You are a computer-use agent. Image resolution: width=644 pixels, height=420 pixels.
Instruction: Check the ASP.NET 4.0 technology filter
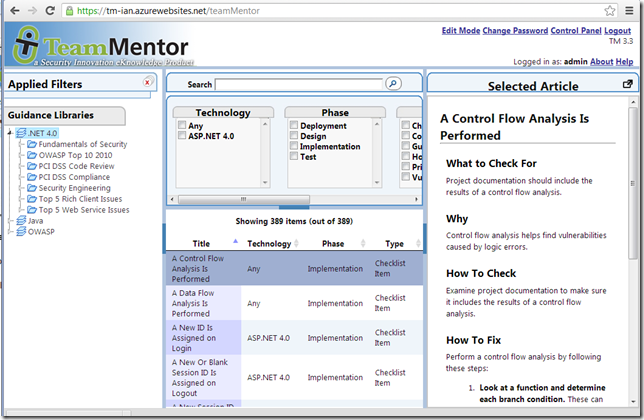coord(181,136)
